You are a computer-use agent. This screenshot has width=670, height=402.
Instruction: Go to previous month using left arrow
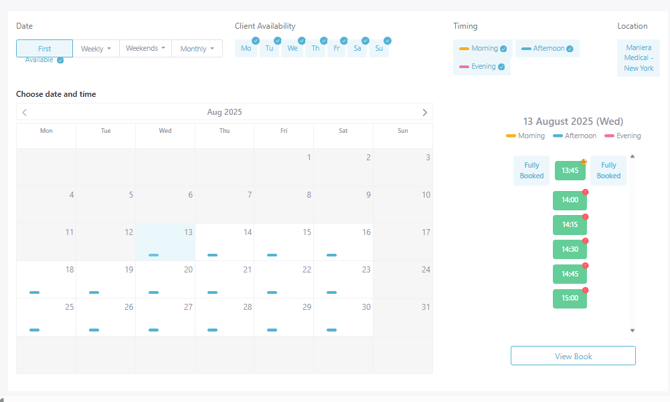[x=25, y=113]
